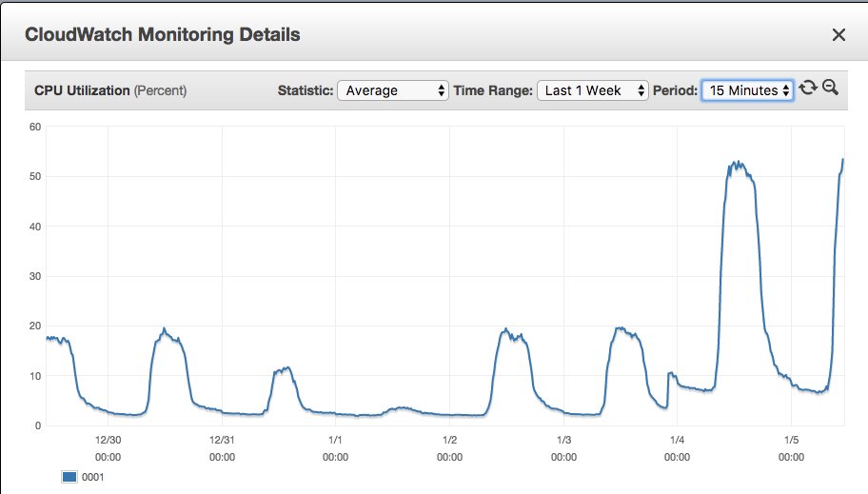
Task: Open the Period dropdown showing 15 Minutes
Action: tap(747, 90)
